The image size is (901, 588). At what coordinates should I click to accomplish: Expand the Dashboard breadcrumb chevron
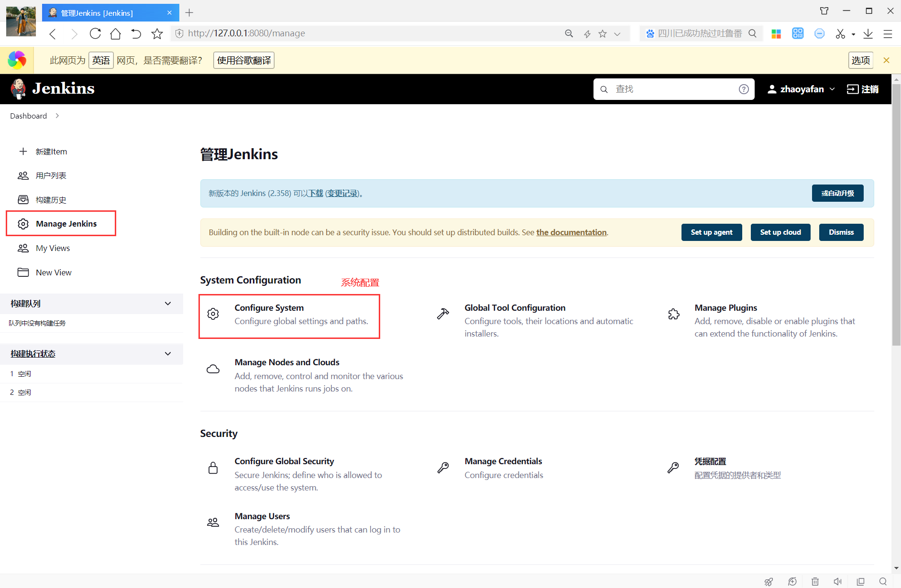[x=57, y=116]
